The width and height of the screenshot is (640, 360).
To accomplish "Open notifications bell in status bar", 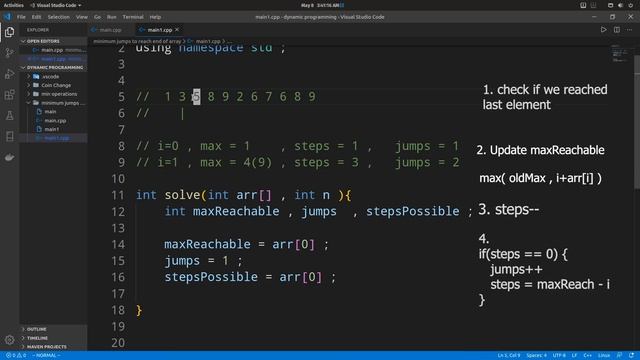I will pyautogui.click(x=631, y=356).
